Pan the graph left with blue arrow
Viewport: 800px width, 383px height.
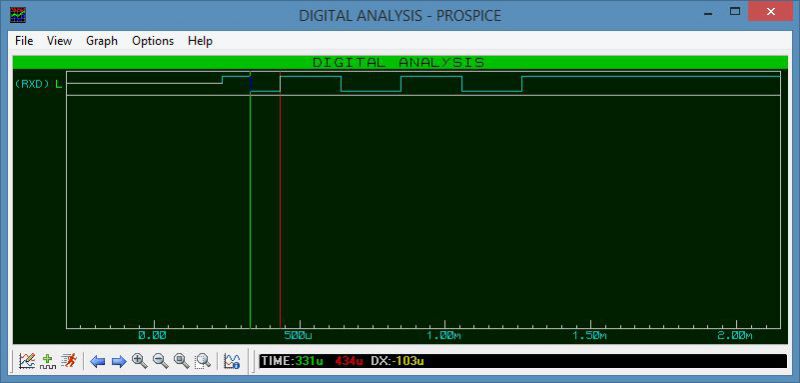(x=97, y=362)
